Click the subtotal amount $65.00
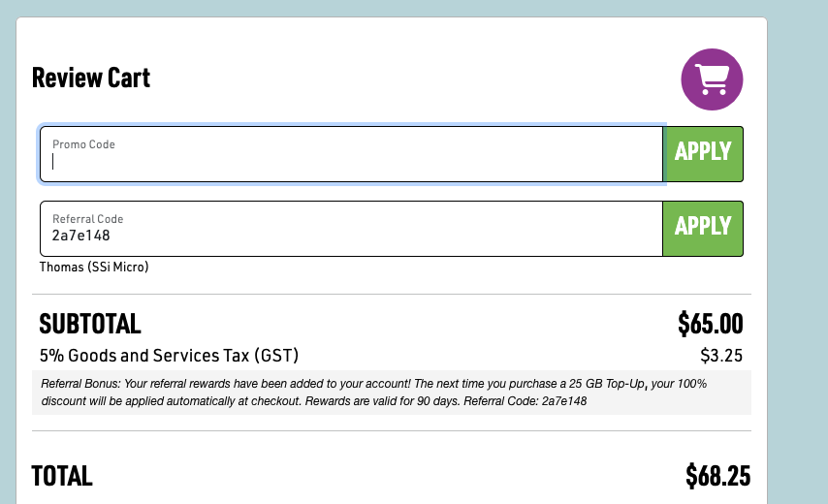Viewport: 828px width, 504px height. tap(711, 324)
